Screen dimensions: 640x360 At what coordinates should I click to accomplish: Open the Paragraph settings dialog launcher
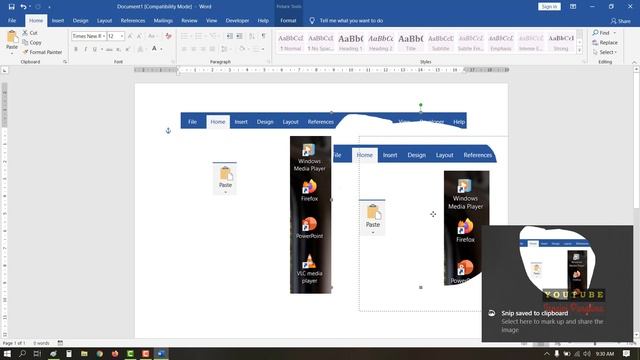click(269, 62)
